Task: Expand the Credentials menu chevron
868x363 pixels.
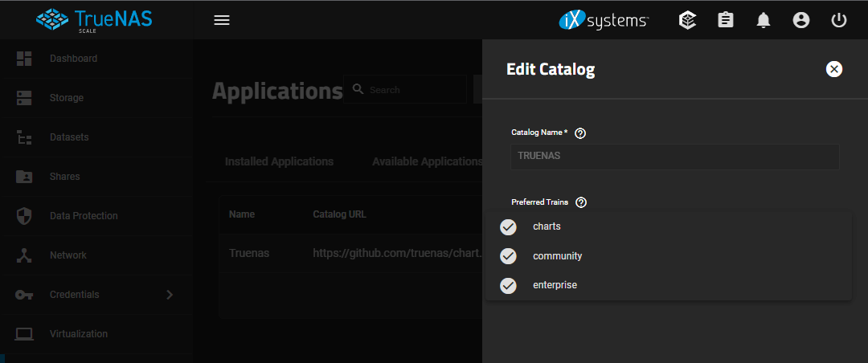Action: (170, 295)
